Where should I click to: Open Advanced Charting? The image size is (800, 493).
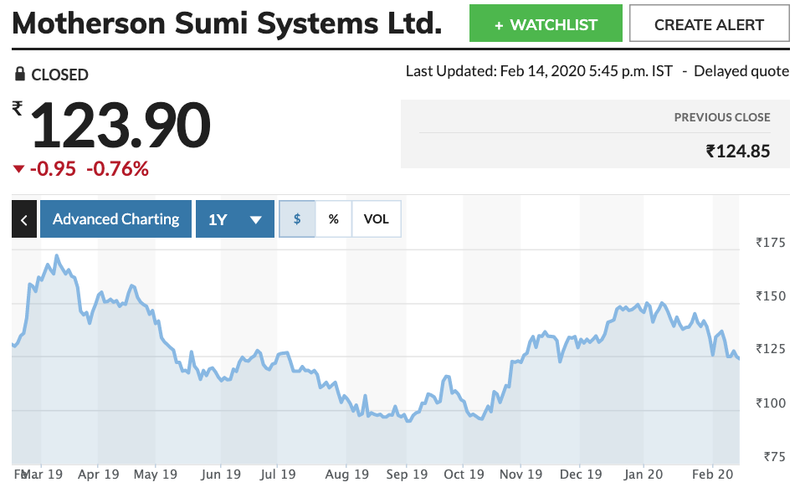point(116,219)
